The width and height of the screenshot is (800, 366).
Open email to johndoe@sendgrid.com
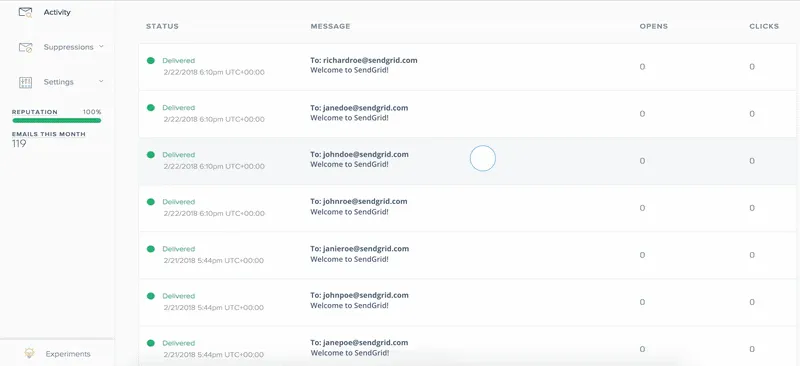coord(359,154)
